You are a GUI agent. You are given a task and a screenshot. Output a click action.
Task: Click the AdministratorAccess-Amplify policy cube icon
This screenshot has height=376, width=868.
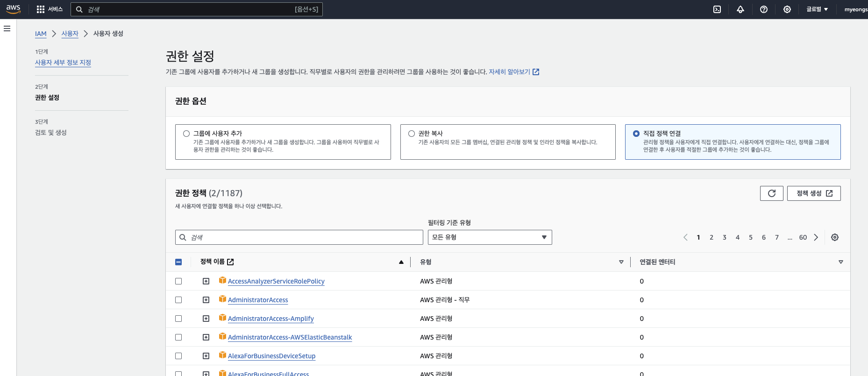pos(222,318)
